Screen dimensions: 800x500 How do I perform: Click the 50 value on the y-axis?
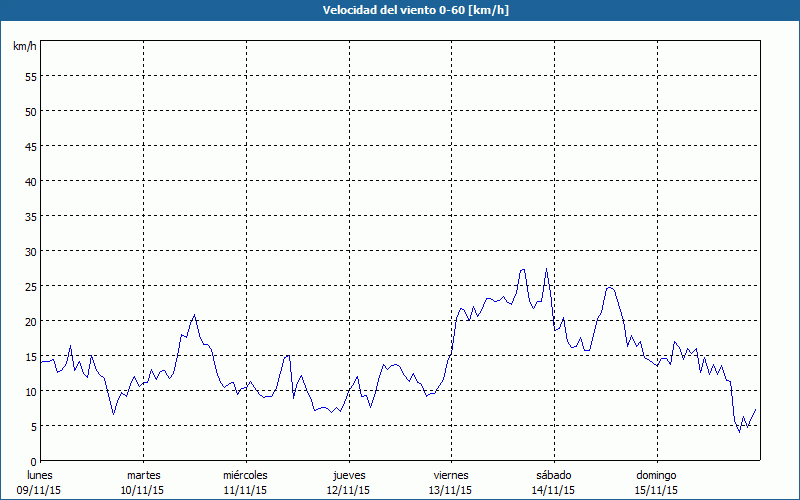tap(30, 111)
